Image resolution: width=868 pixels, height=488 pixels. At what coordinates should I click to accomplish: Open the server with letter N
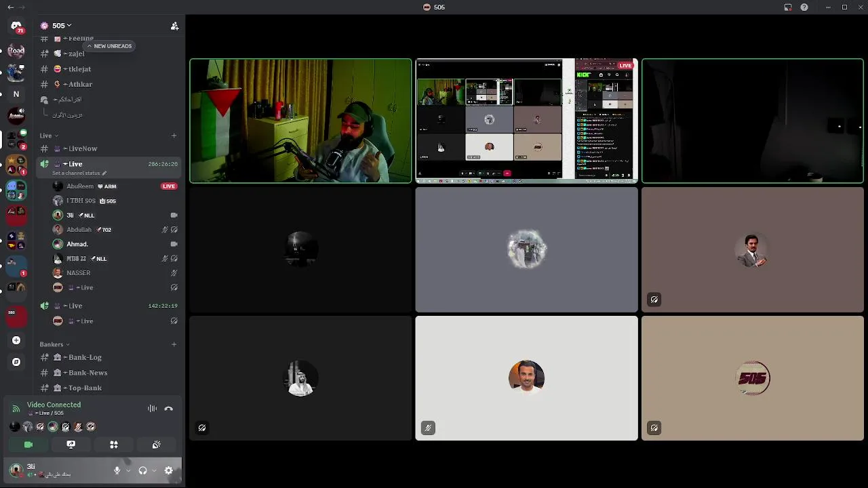click(x=16, y=94)
